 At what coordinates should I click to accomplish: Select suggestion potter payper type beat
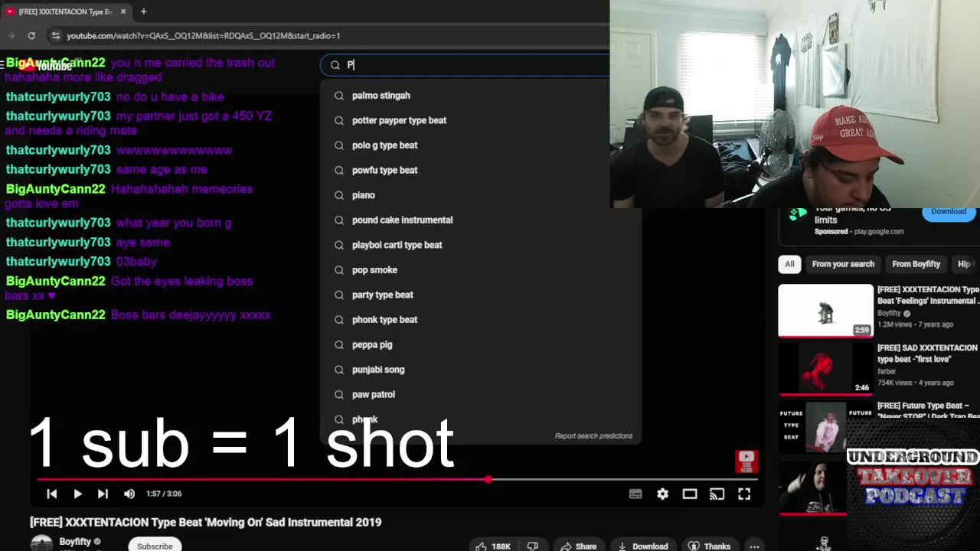coord(399,120)
